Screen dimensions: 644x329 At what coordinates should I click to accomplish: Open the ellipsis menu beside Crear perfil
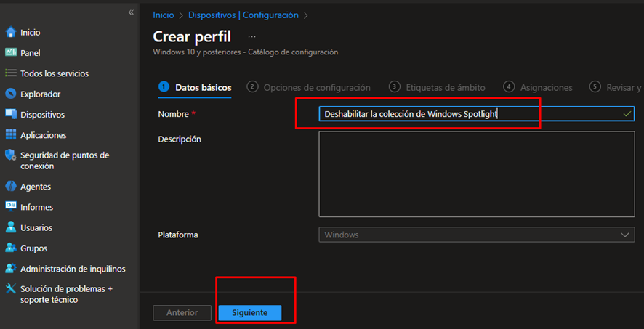[252, 36]
